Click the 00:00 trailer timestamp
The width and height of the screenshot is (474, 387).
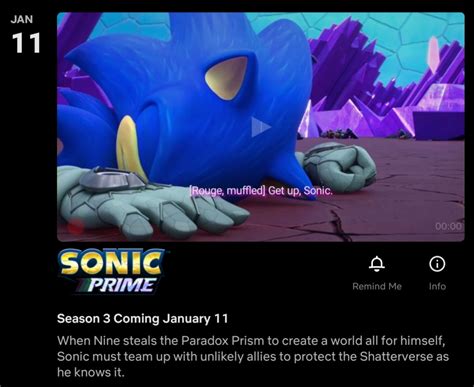[449, 226]
